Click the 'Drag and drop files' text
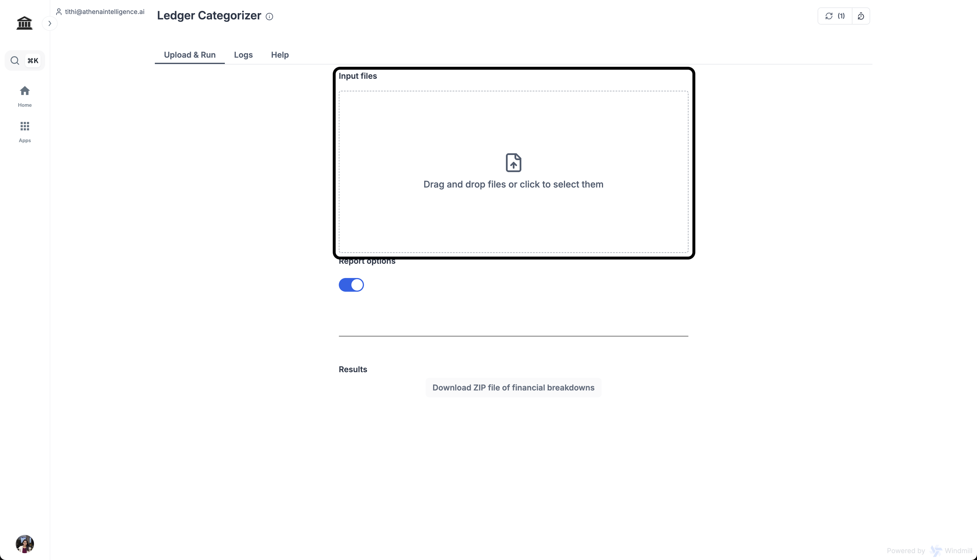This screenshot has height=560, width=977. click(513, 184)
